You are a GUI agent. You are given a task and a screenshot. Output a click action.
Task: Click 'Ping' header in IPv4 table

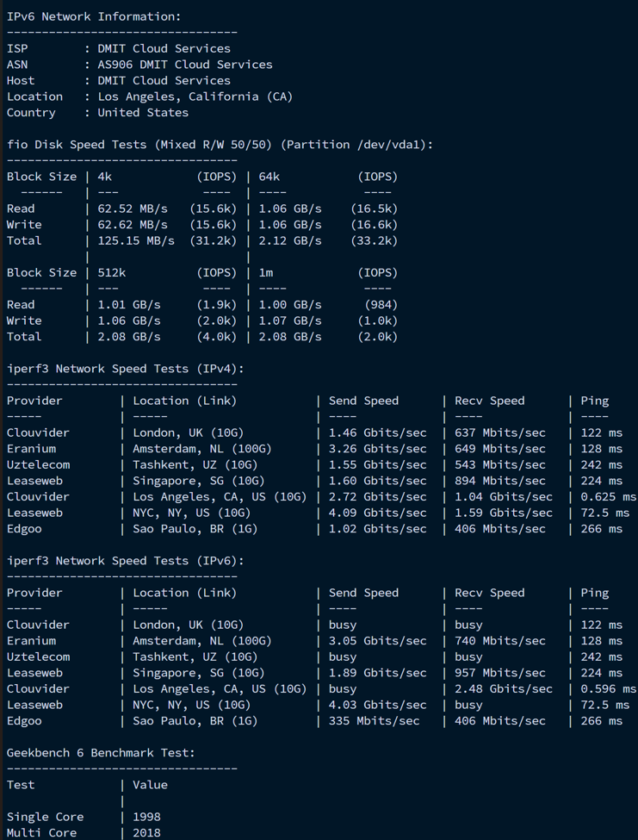(x=595, y=401)
